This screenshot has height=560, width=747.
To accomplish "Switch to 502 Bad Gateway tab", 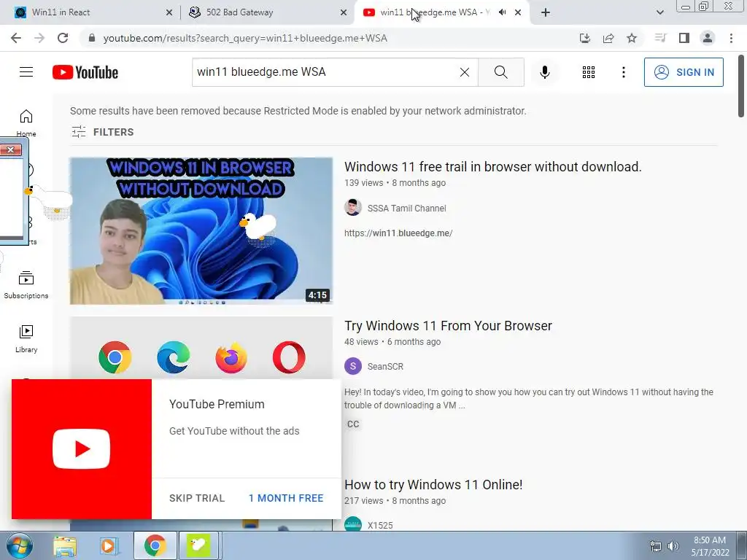I will (267, 12).
